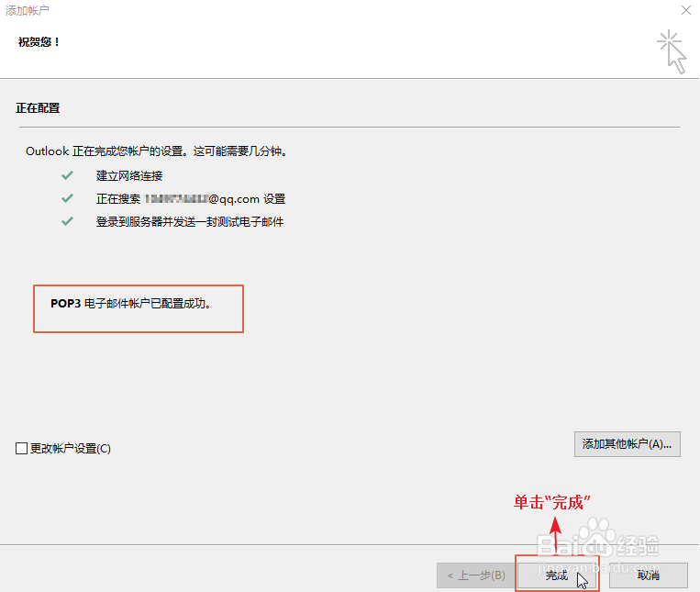
Task: Click the 完成 button to finish setup
Action: [557, 575]
